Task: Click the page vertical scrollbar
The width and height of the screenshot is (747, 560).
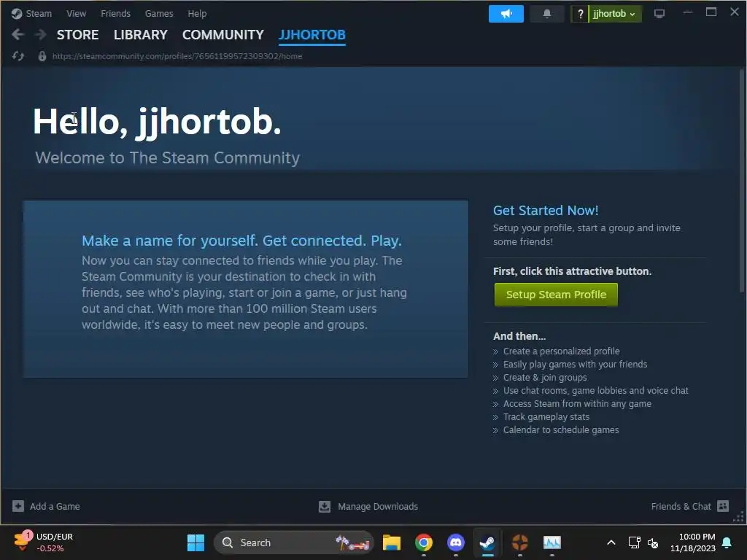Action: [x=741, y=181]
